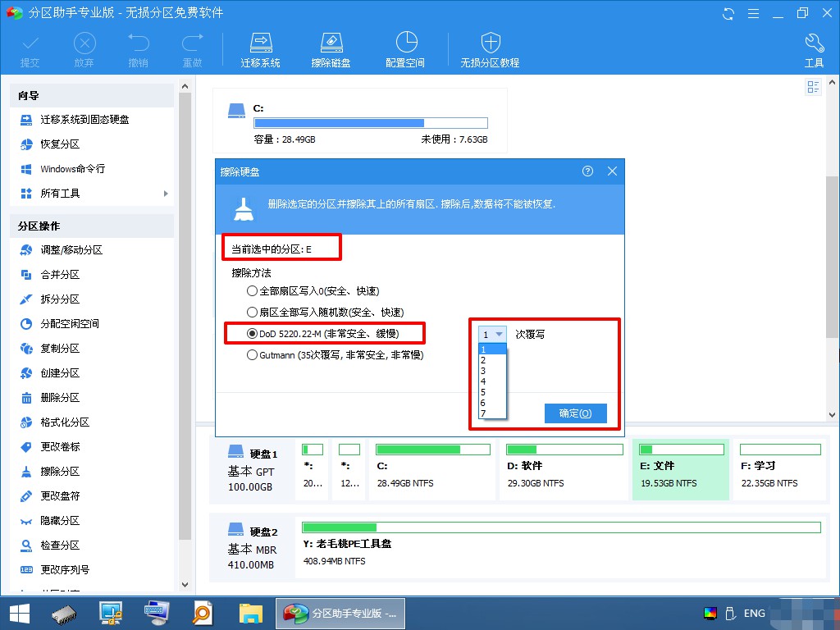This screenshot has width=840, height=630.
Task: Close the 擦除硬盘 dialog
Action: pos(612,171)
